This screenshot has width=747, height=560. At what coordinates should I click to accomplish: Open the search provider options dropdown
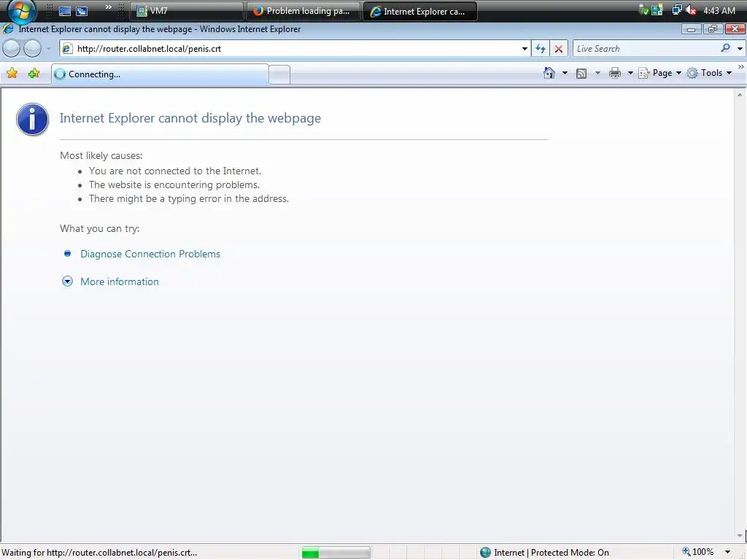(x=740, y=49)
